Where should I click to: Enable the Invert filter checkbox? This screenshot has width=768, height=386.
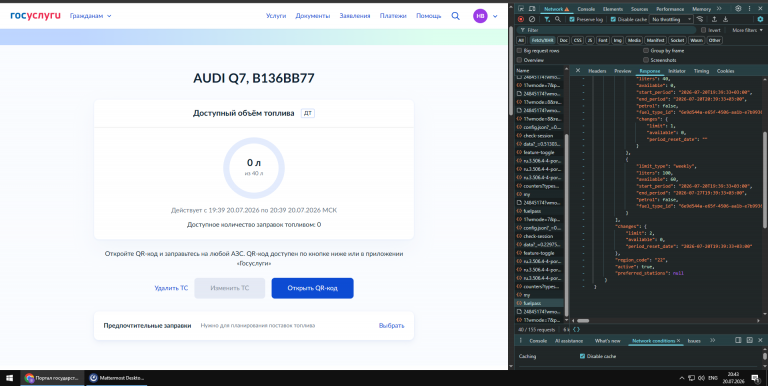pos(703,30)
